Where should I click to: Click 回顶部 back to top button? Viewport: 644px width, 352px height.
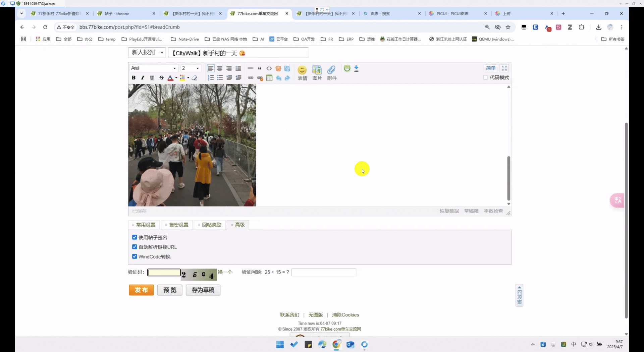pyautogui.click(x=519, y=295)
